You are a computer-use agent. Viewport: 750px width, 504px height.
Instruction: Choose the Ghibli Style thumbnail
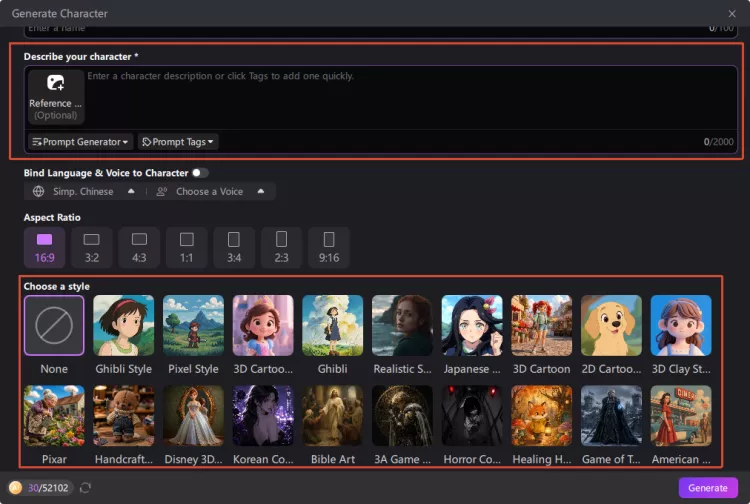[x=123, y=325]
